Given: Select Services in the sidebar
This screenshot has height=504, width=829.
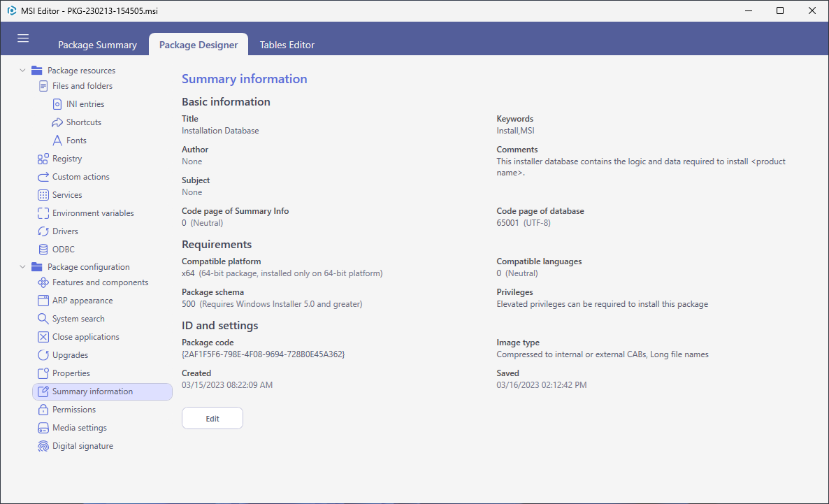Looking at the screenshot, I should coord(67,195).
